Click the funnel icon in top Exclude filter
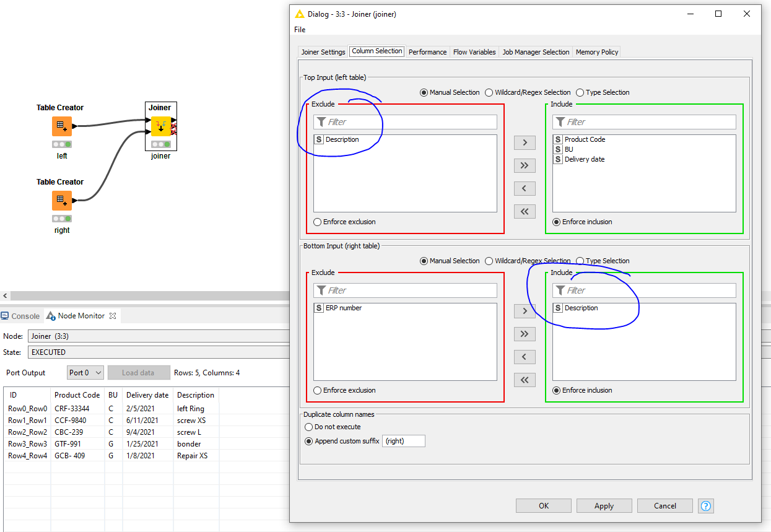Image resolution: width=771 pixels, height=532 pixels. tap(321, 121)
